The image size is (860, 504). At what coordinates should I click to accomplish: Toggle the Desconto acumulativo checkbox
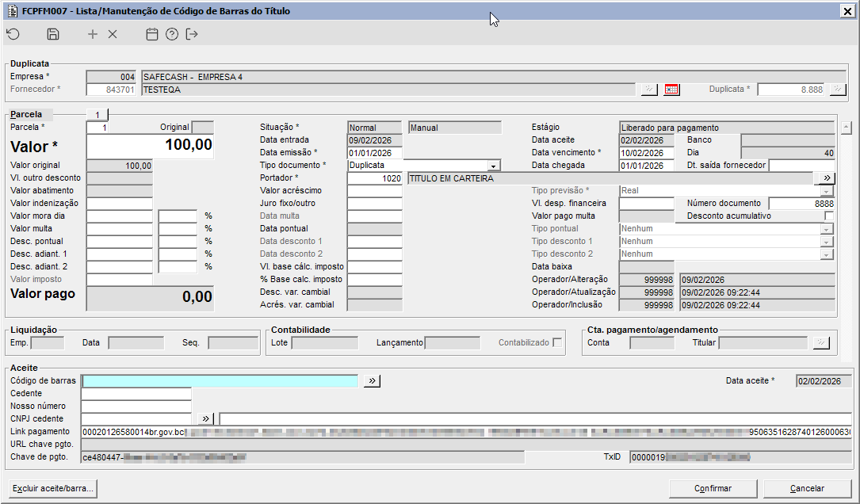[828, 216]
